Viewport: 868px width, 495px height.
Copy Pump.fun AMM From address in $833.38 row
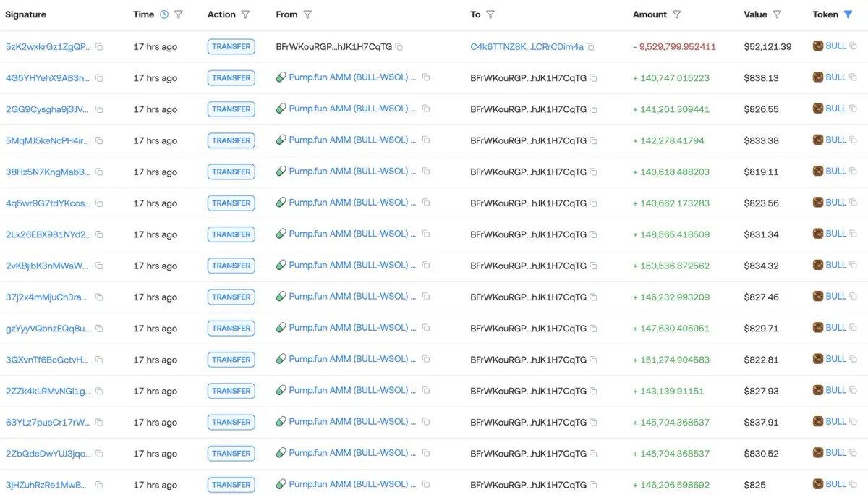pyautogui.click(x=425, y=140)
